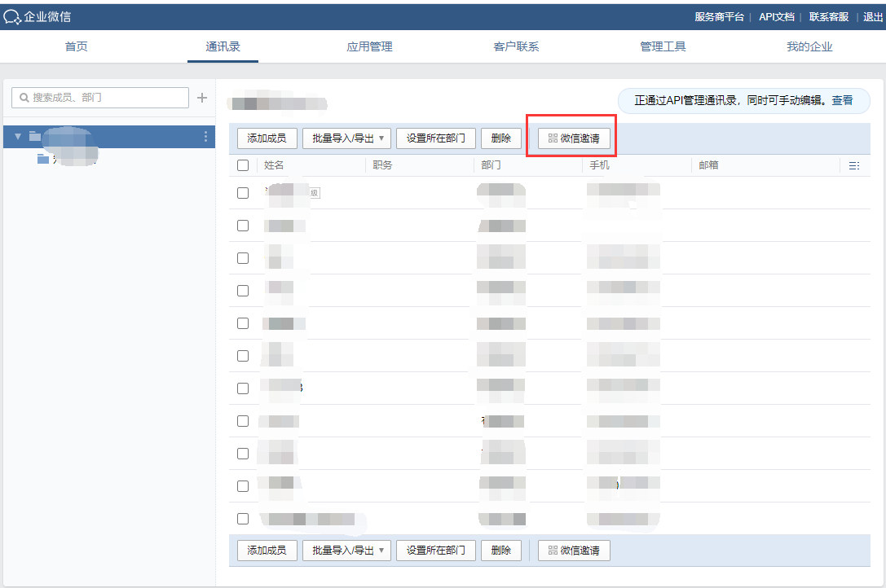
Task: Open the three-dot menu on selected department
Action: [205, 137]
